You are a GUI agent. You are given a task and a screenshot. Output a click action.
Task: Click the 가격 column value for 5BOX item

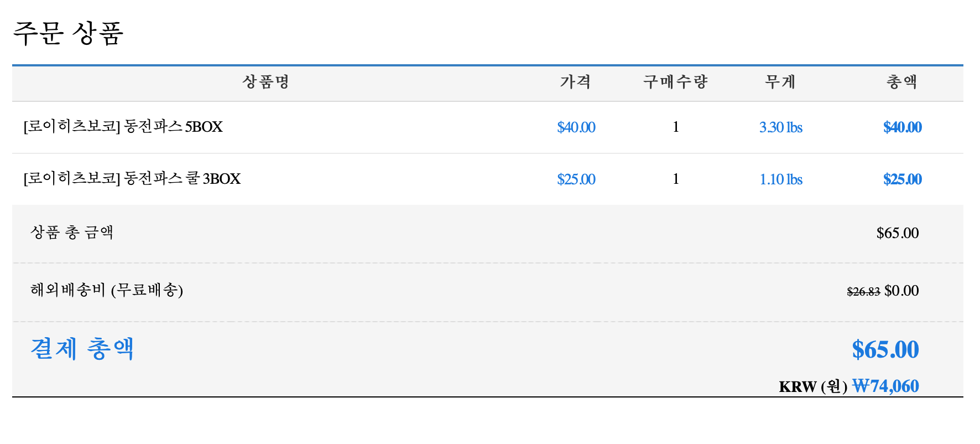pyautogui.click(x=576, y=127)
